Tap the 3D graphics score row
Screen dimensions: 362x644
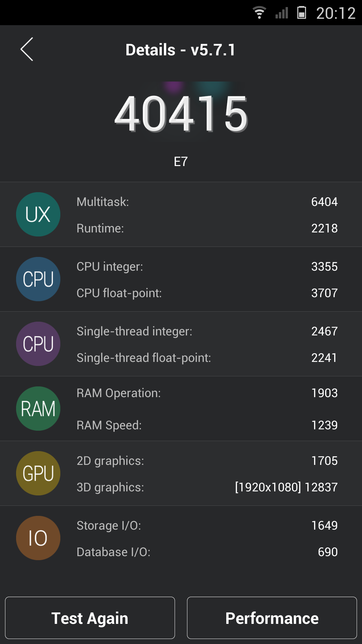point(207,487)
